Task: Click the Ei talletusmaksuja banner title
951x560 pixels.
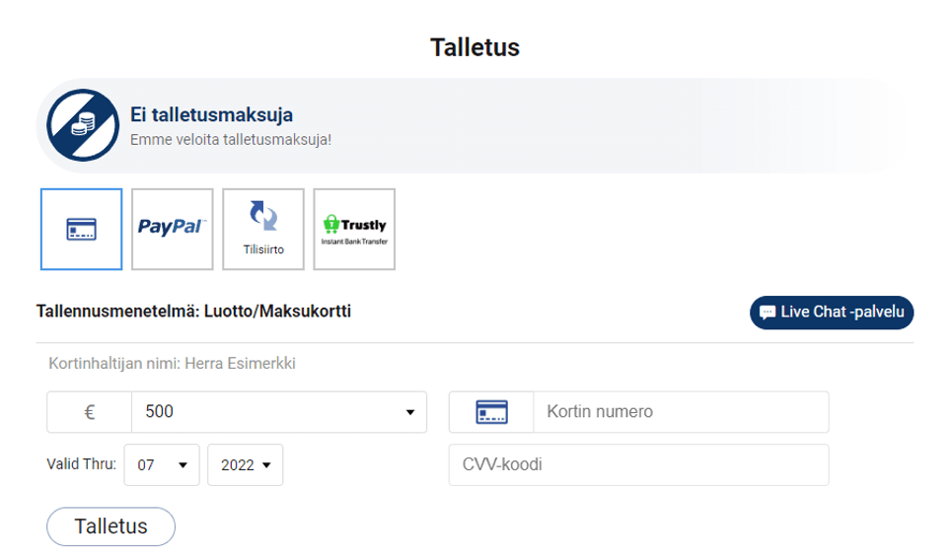Action: click(x=211, y=115)
